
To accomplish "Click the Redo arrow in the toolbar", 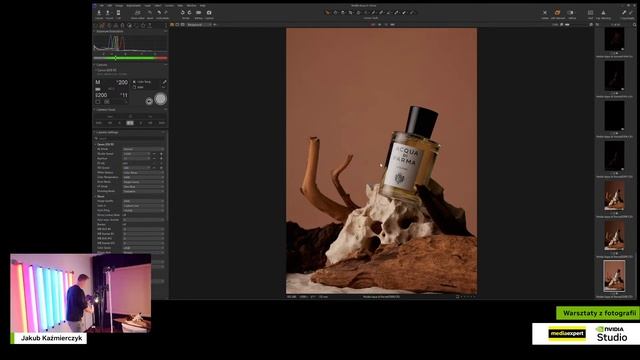I will coord(166,13).
